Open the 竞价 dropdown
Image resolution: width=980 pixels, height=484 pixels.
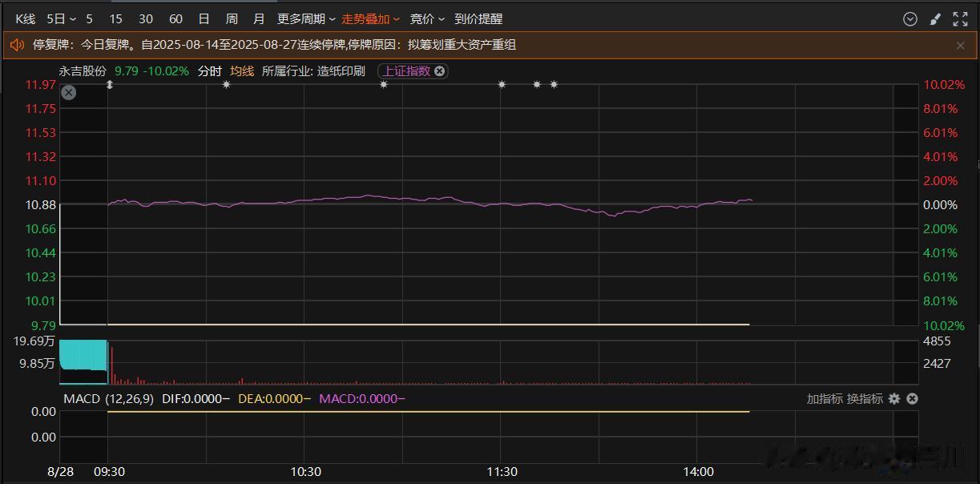427,19
